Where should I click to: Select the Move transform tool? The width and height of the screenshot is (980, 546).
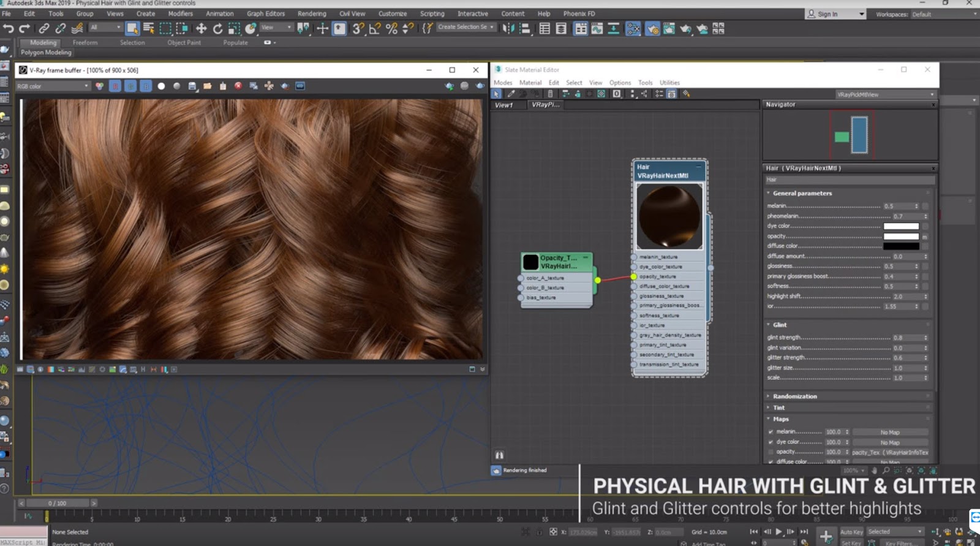pyautogui.click(x=201, y=28)
